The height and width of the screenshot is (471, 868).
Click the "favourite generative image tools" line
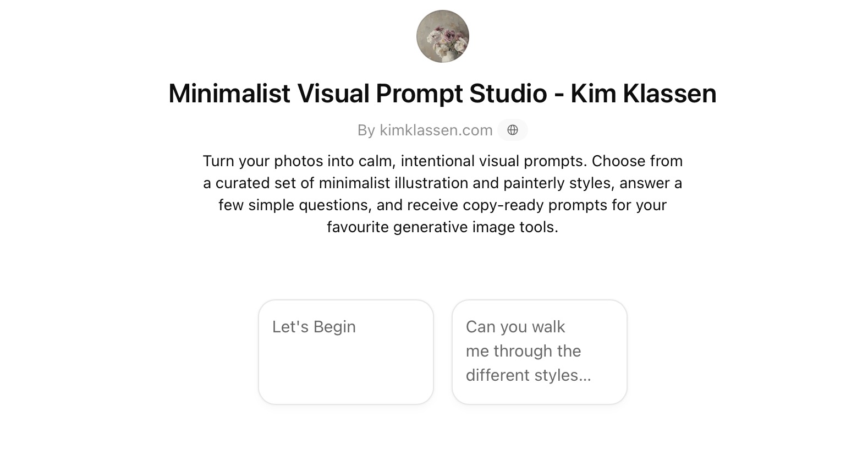(x=442, y=227)
